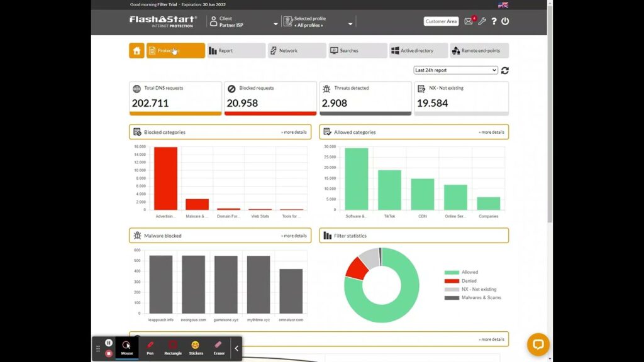Open the mail notifications envelope icon

468,21
